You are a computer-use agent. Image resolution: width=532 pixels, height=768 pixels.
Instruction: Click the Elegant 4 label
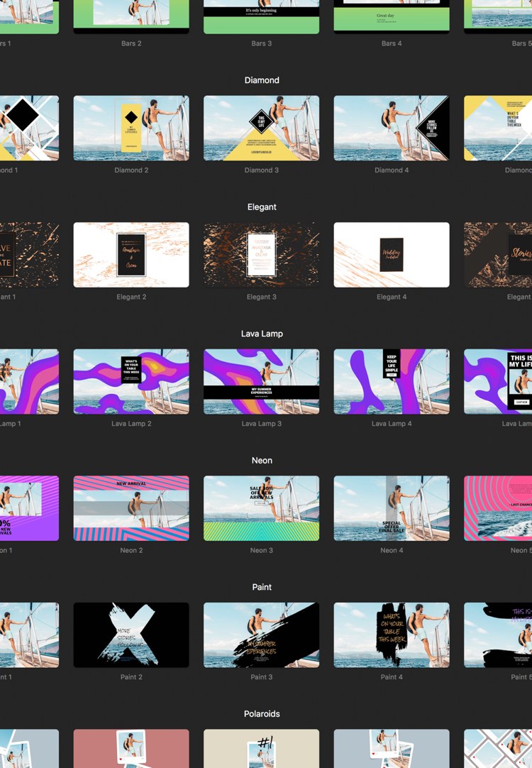pos(392,297)
